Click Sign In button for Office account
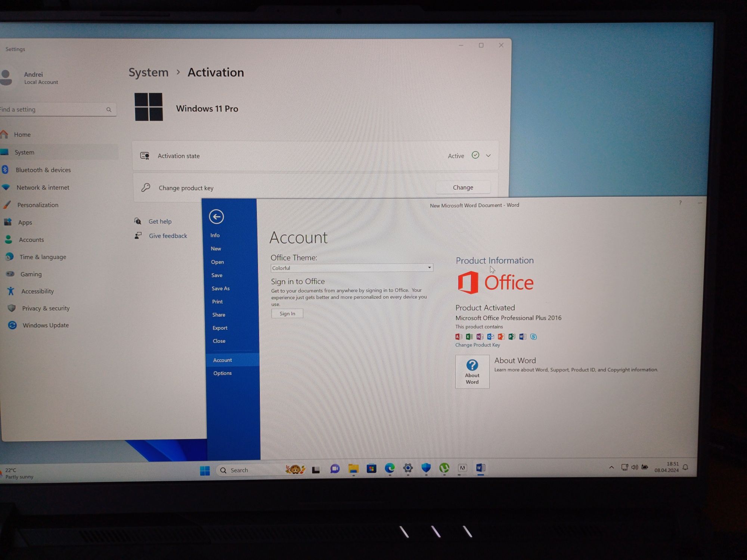This screenshot has width=747, height=560. [x=287, y=314]
